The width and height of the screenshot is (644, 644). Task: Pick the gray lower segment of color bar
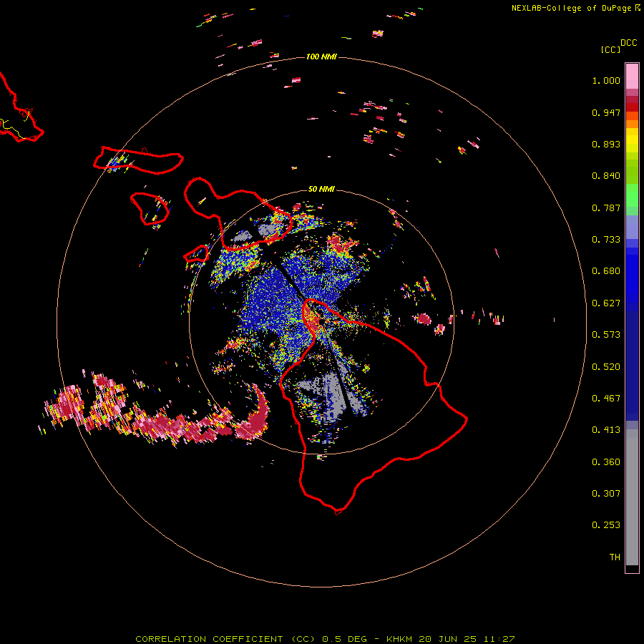632,497
